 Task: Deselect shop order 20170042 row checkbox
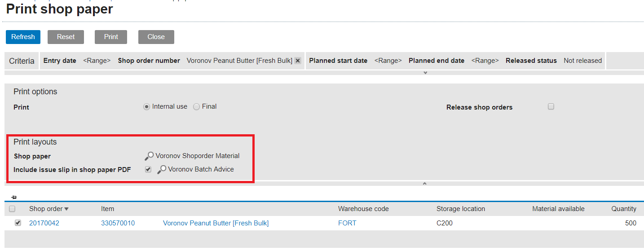click(18, 223)
